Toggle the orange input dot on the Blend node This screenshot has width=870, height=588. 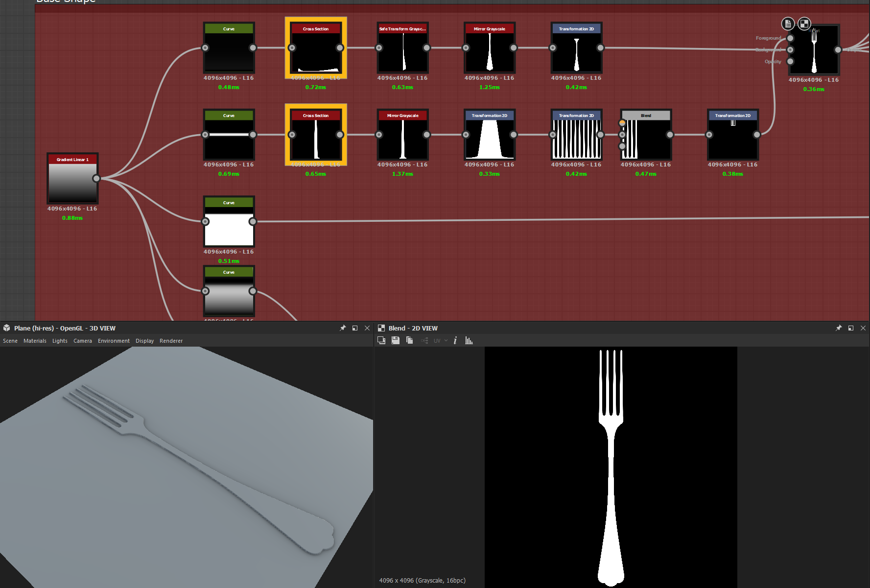[622, 122]
